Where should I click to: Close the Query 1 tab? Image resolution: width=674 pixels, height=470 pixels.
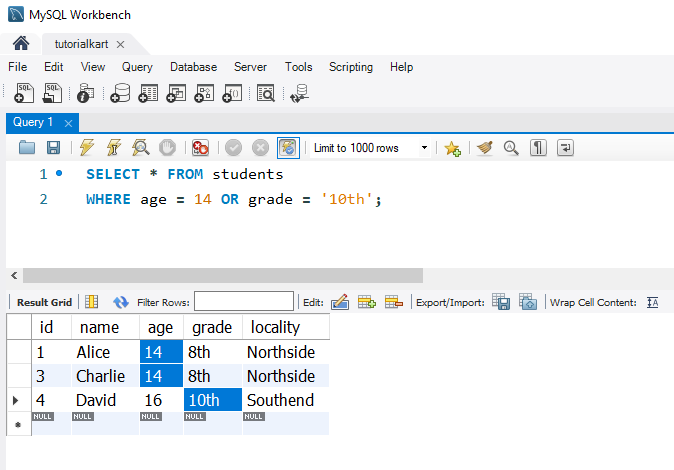pyautogui.click(x=68, y=123)
